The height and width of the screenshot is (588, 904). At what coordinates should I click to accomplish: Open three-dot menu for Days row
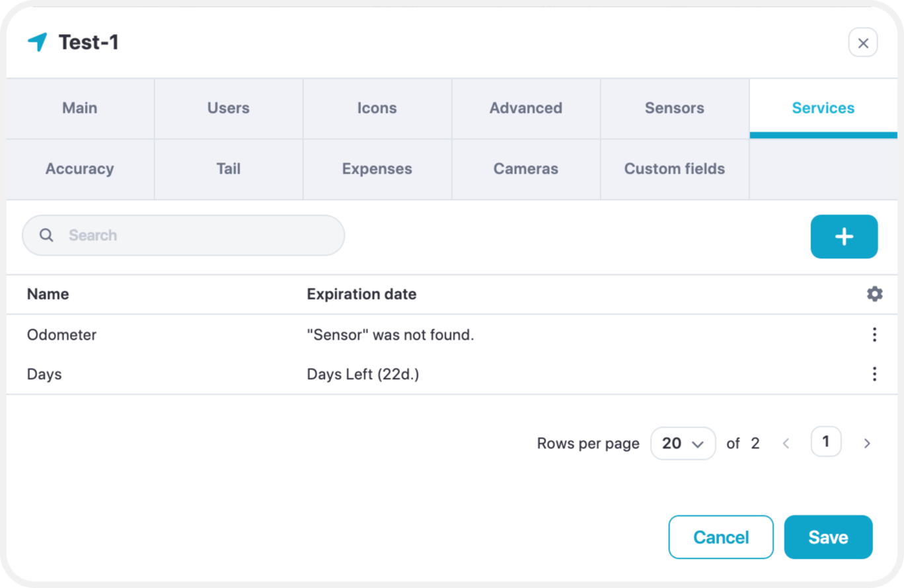(x=874, y=375)
